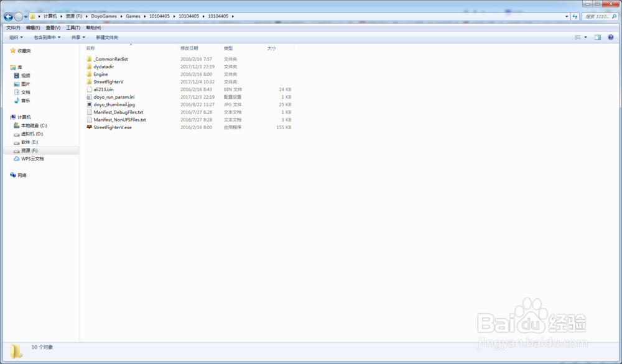Select 收藏夹 in navigation pane

point(24,51)
